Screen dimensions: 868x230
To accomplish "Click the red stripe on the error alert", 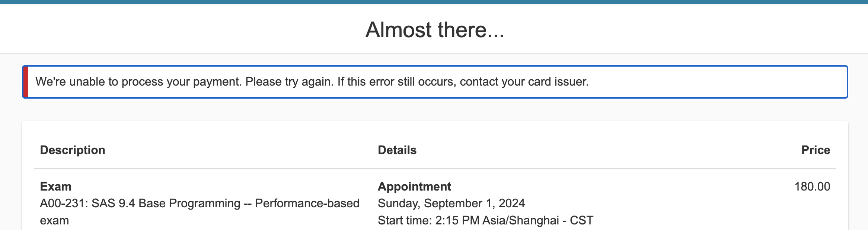I will pyautogui.click(x=26, y=82).
